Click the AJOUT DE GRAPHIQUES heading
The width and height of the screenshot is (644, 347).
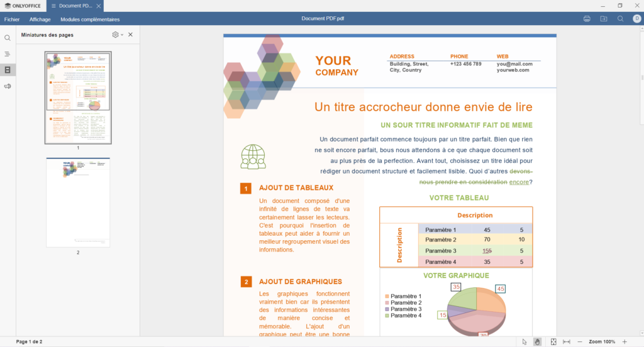click(300, 282)
